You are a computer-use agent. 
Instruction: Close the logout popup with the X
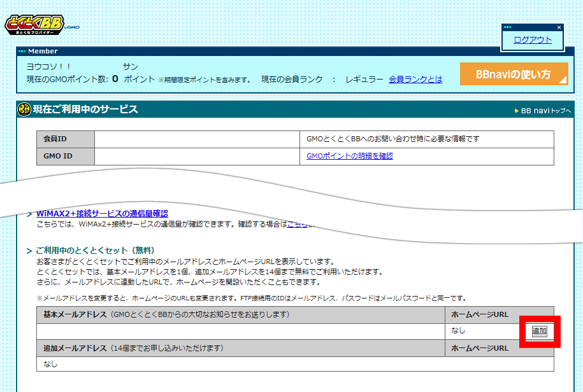[x=559, y=27]
